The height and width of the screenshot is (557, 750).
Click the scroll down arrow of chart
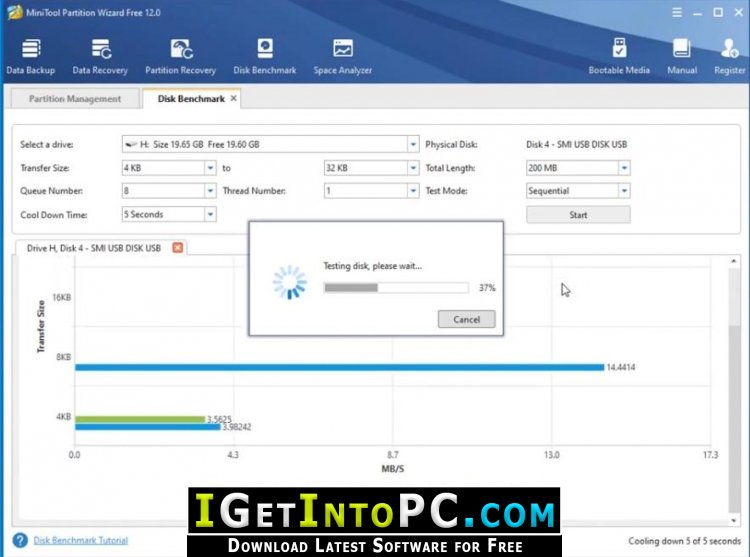click(x=734, y=520)
